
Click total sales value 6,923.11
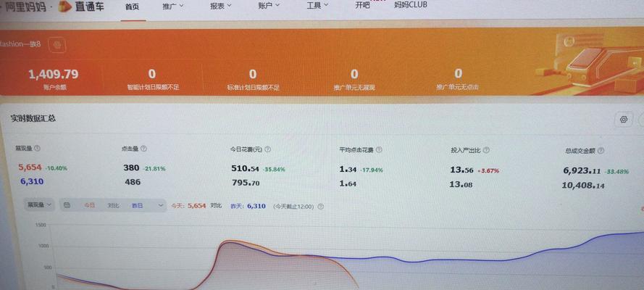point(582,171)
